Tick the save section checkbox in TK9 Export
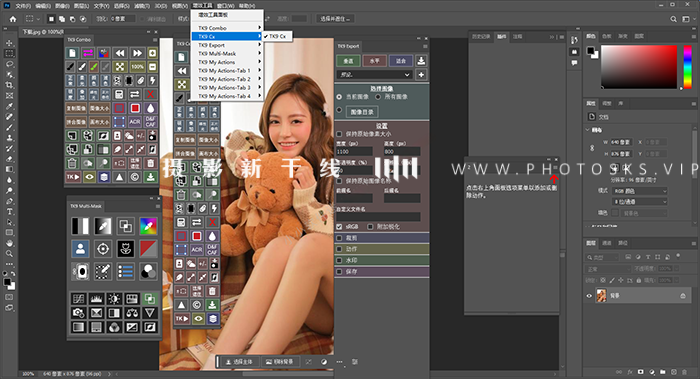Viewport: 700px width, 379px height. [339, 271]
